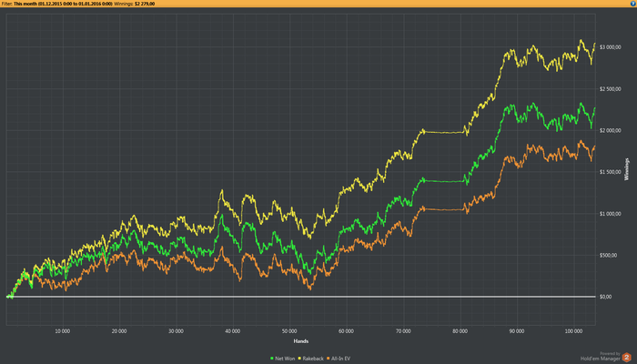
Task: Click the $0,00 y-axis label
Action: (x=606, y=297)
